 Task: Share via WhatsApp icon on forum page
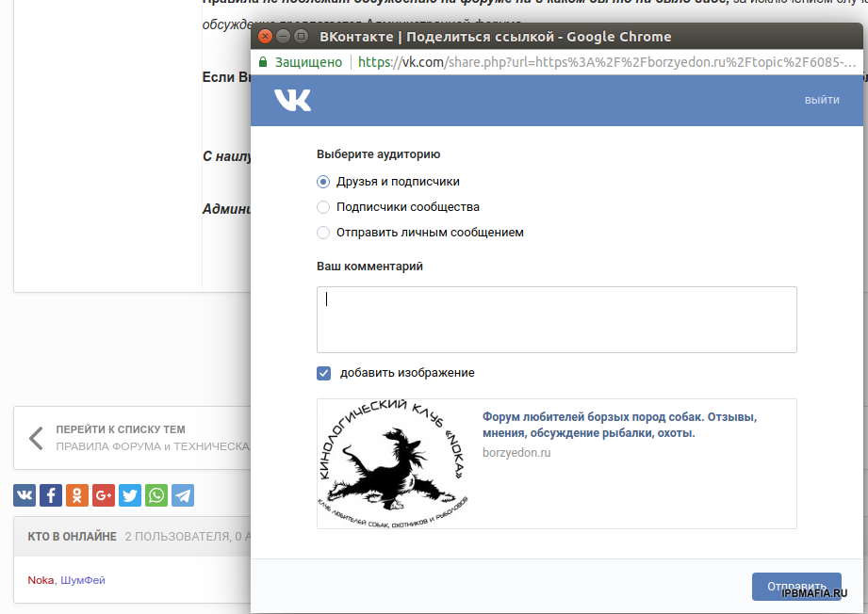[156, 495]
